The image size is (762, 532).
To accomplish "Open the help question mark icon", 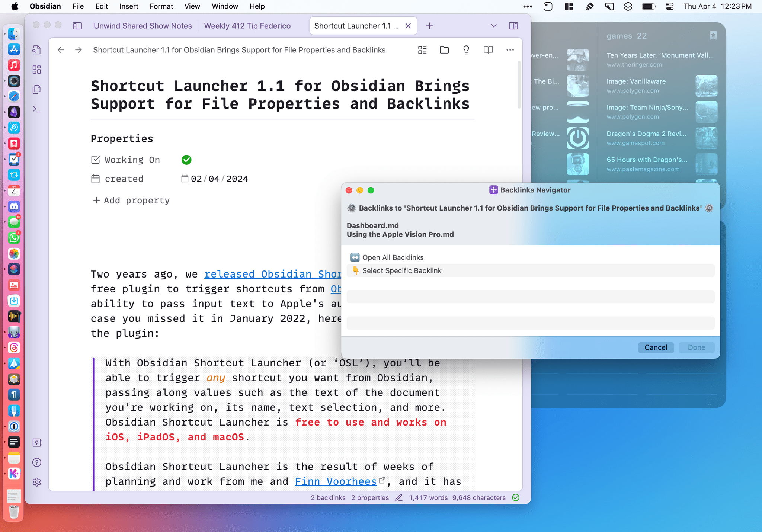I will pos(36,462).
